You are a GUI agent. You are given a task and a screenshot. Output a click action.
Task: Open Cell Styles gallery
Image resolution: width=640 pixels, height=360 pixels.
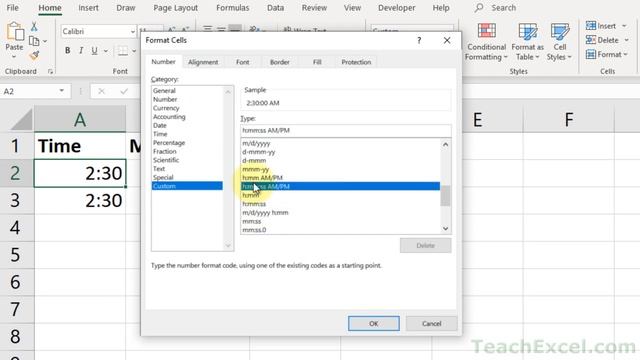(x=559, y=42)
